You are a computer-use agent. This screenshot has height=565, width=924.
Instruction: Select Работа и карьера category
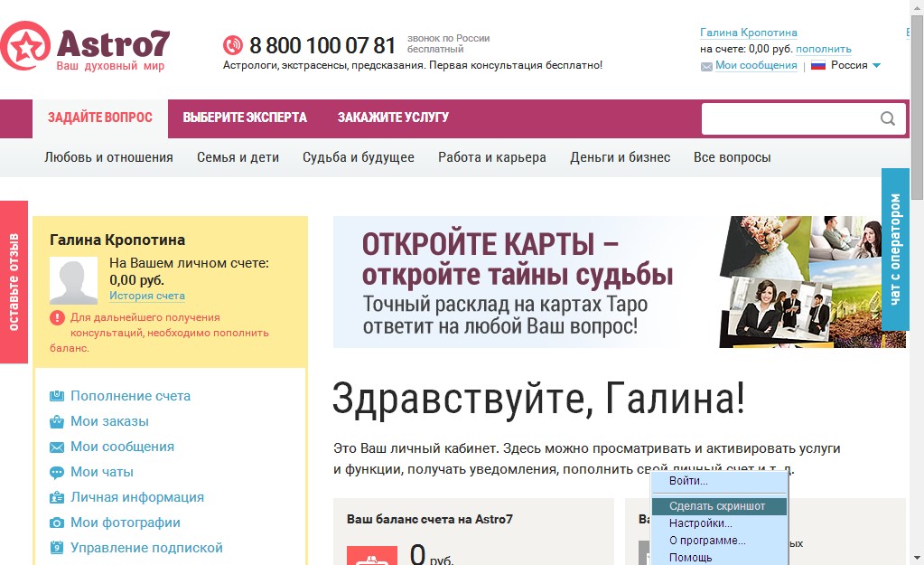tap(492, 157)
